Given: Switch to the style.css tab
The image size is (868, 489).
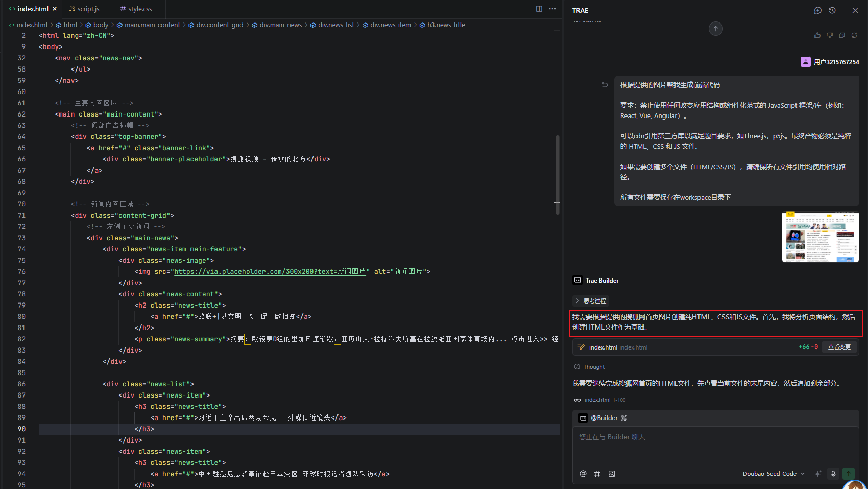Looking at the screenshot, I should tap(136, 9).
